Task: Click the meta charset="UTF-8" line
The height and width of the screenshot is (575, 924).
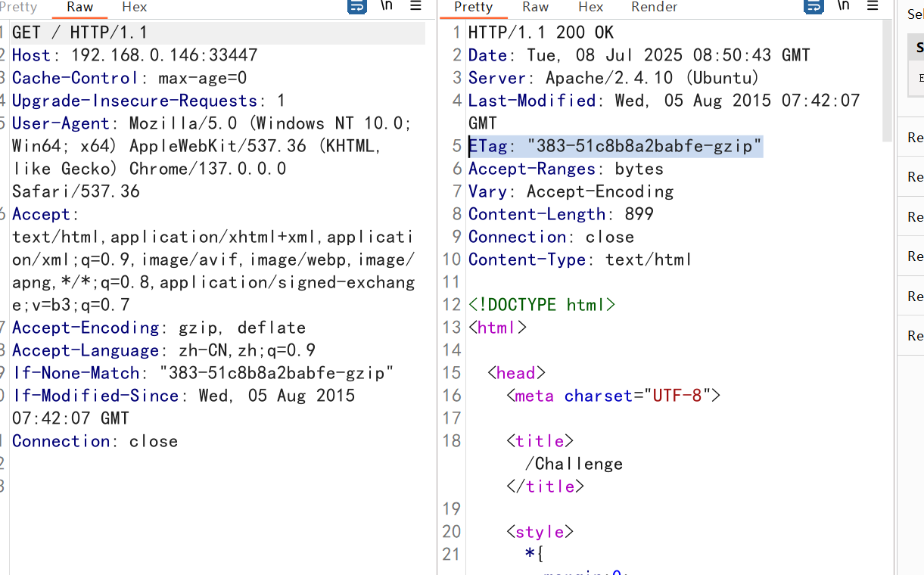Action: pyautogui.click(x=614, y=396)
